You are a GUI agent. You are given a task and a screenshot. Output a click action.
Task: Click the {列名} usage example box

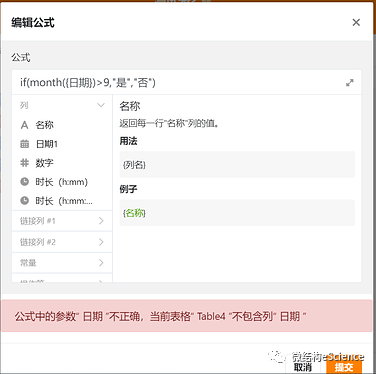pos(237,164)
